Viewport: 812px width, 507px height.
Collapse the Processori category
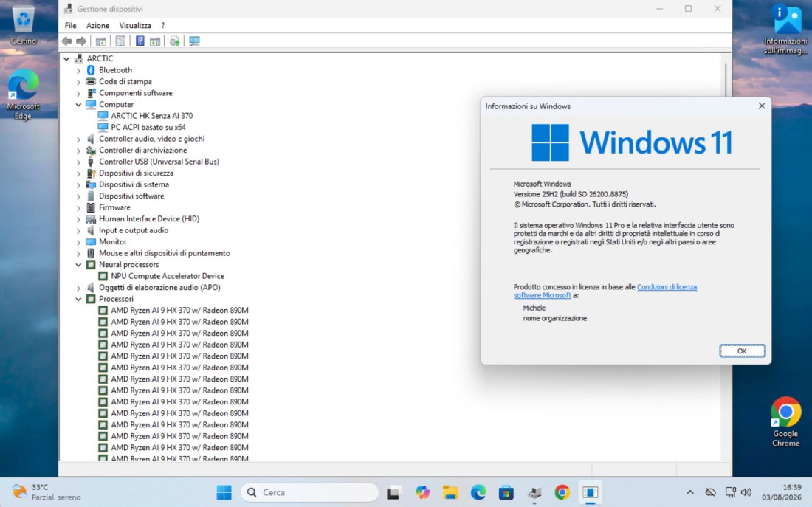(78, 299)
